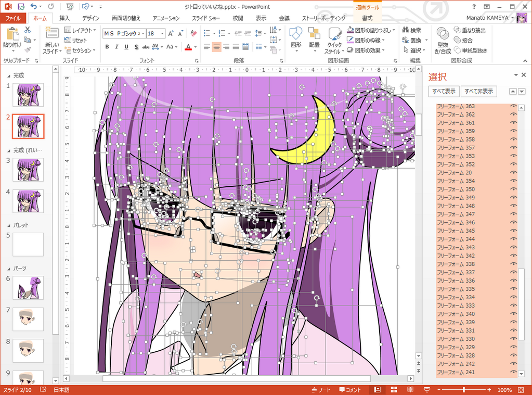Apply the red font color swatch

[188, 47]
